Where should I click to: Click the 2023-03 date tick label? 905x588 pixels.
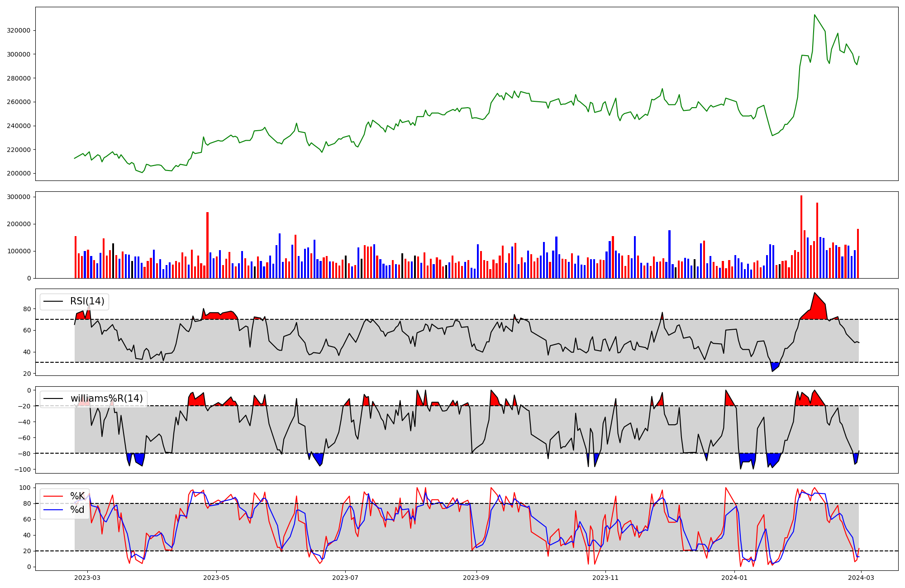[x=87, y=578]
